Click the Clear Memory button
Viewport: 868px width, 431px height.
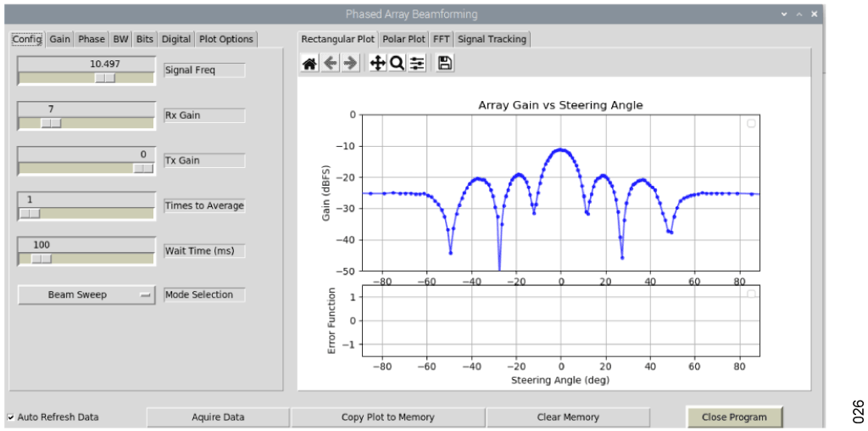pos(568,417)
